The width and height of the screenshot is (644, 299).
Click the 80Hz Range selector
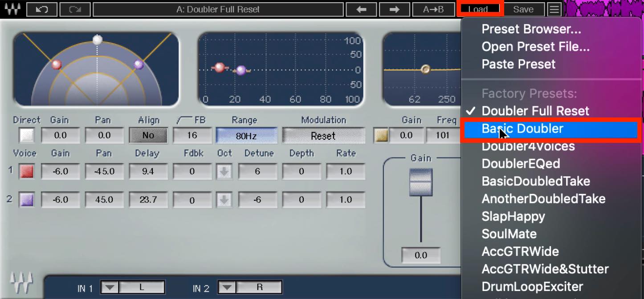click(x=246, y=136)
